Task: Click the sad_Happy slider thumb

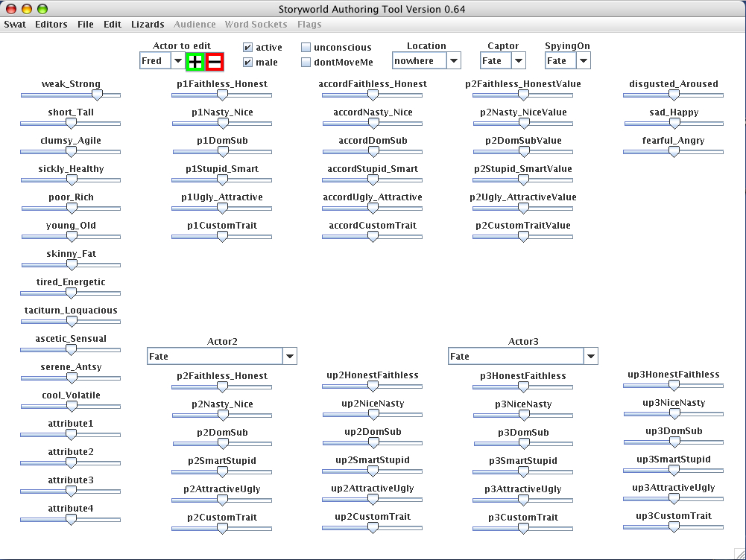Action: coord(674,124)
